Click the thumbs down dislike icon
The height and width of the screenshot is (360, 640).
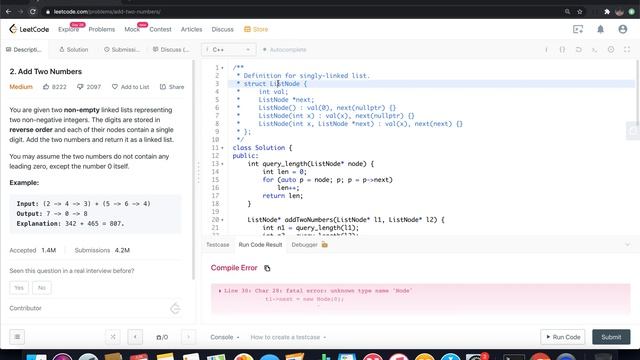(80, 87)
